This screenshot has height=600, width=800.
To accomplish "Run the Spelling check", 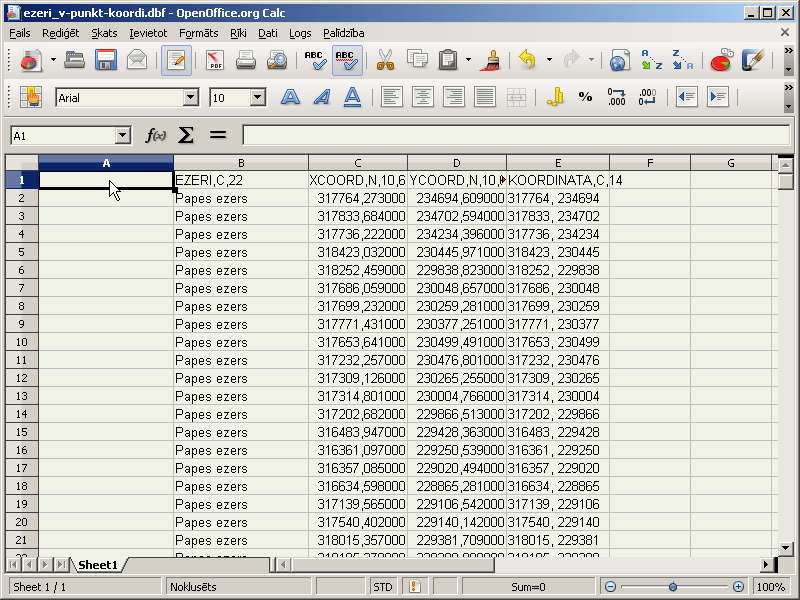I will [315, 60].
